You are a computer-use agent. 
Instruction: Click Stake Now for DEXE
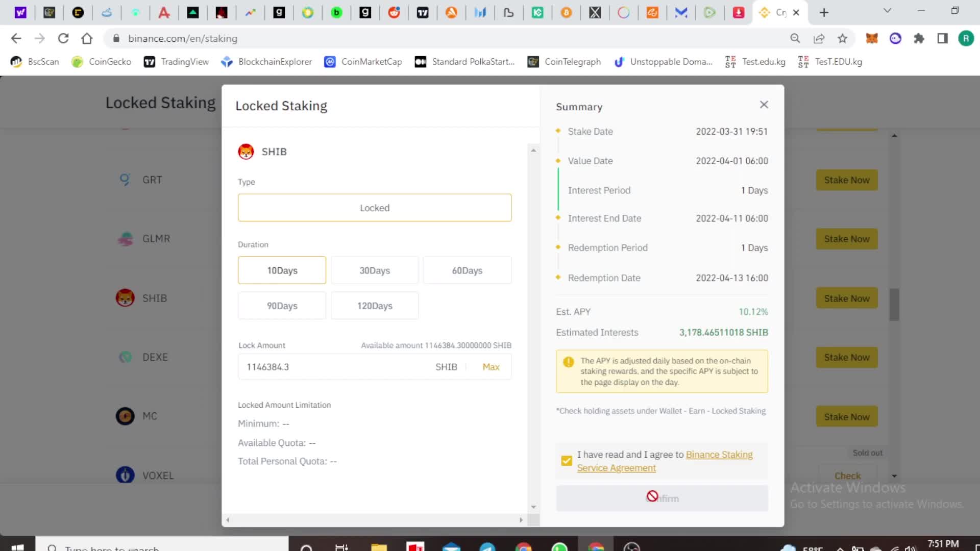point(847,358)
